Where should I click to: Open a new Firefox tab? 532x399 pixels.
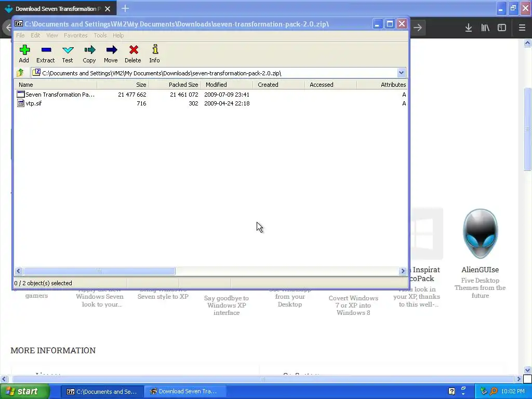coord(125,8)
